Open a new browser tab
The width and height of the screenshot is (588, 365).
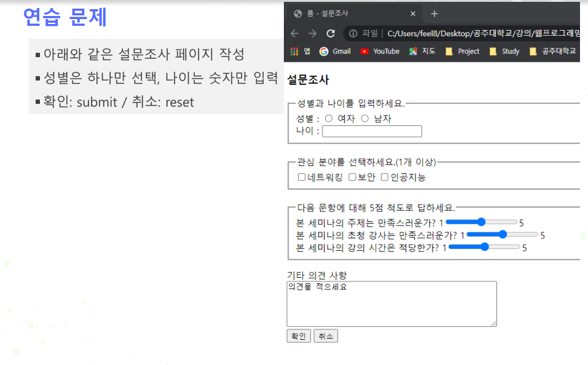(x=434, y=12)
